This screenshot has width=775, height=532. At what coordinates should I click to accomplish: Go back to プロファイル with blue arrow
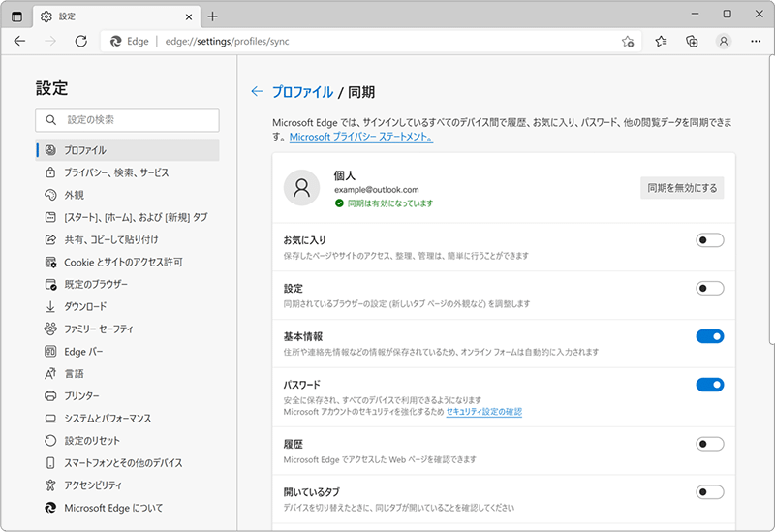click(x=257, y=91)
